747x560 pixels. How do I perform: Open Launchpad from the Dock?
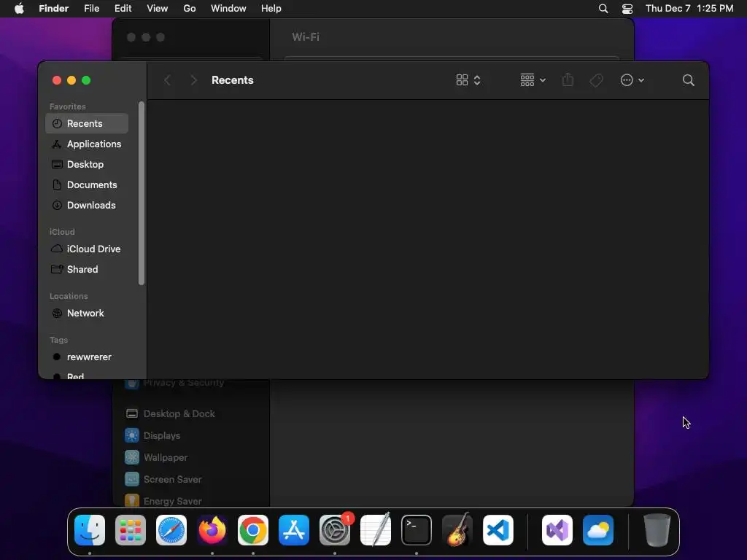pos(131,530)
